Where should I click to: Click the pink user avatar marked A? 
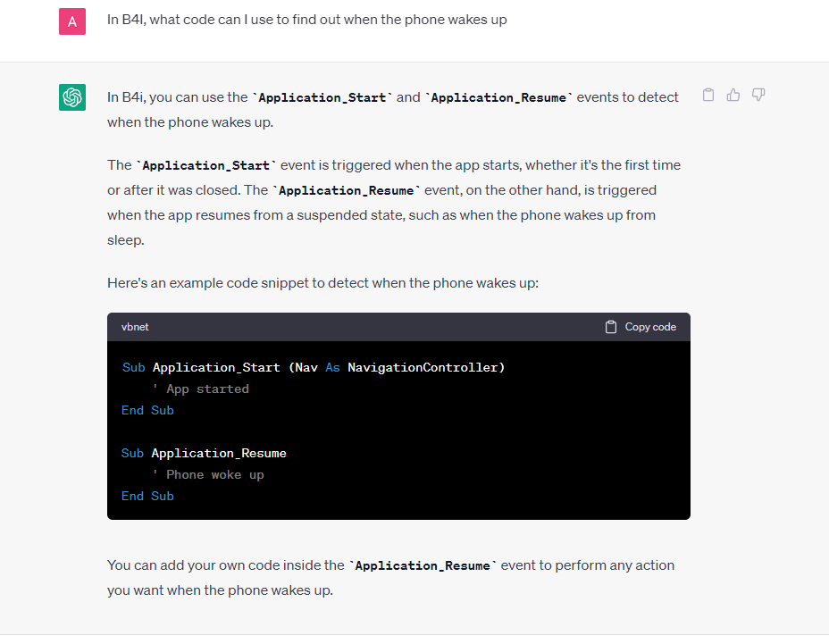tap(72, 21)
